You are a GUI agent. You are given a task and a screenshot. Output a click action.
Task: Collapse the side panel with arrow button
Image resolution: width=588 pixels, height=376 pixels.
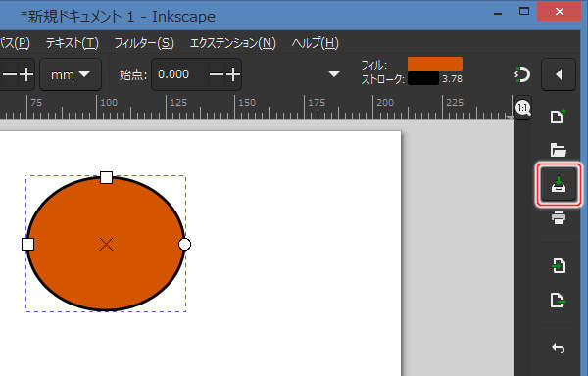pyautogui.click(x=559, y=74)
